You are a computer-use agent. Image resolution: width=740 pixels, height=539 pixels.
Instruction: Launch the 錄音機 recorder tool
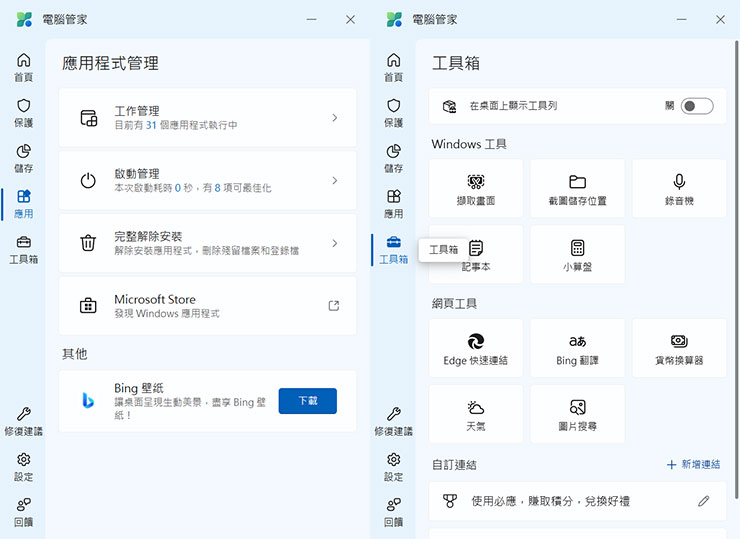(x=679, y=188)
